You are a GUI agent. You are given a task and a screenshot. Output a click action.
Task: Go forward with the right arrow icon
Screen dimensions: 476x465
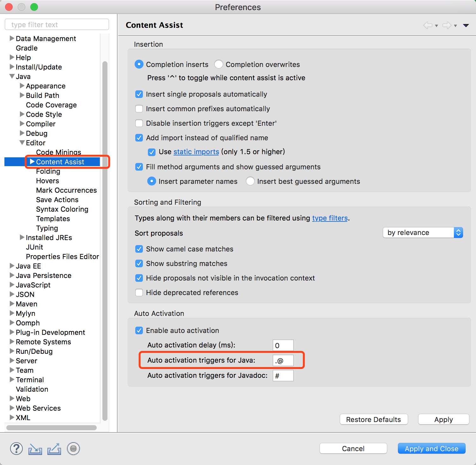coord(447,25)
